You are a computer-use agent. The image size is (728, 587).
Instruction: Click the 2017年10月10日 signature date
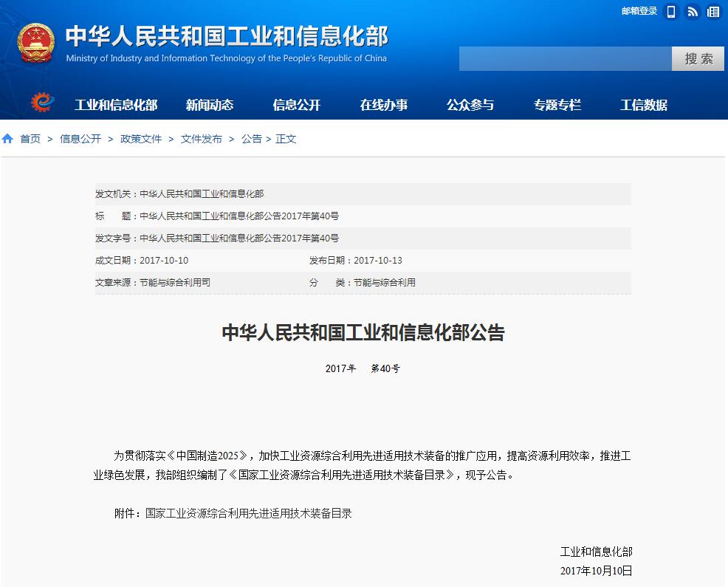(x=596, y=571)
